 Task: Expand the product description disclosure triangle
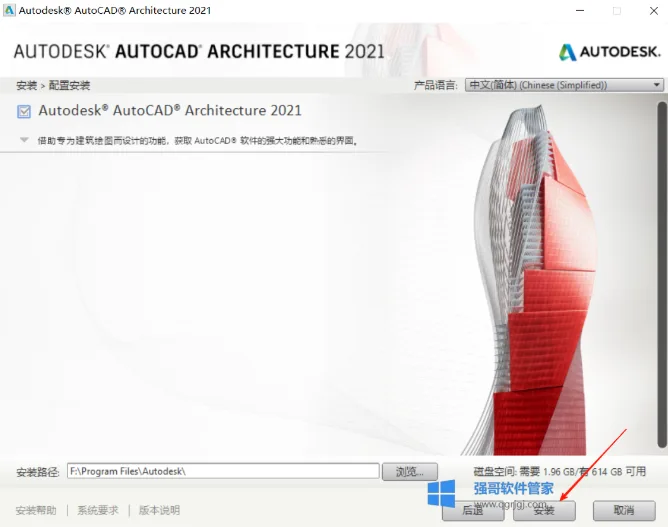pos(24,140)
